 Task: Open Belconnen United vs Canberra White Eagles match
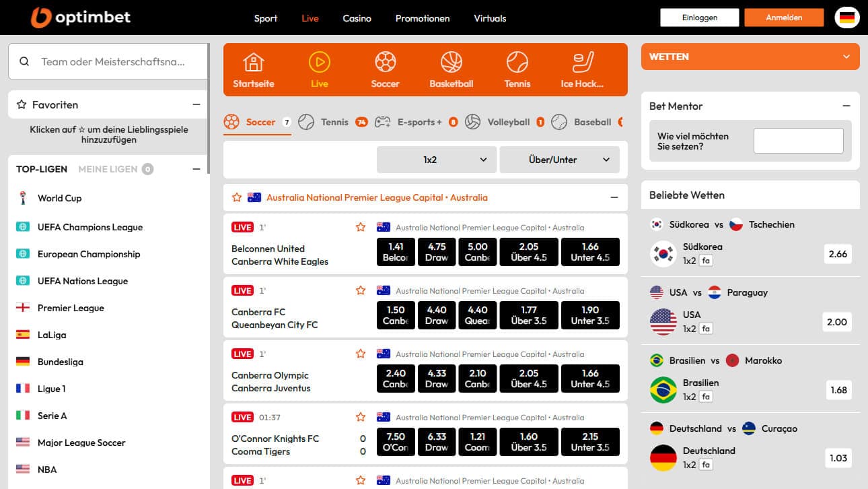click(x=280, y=255)
